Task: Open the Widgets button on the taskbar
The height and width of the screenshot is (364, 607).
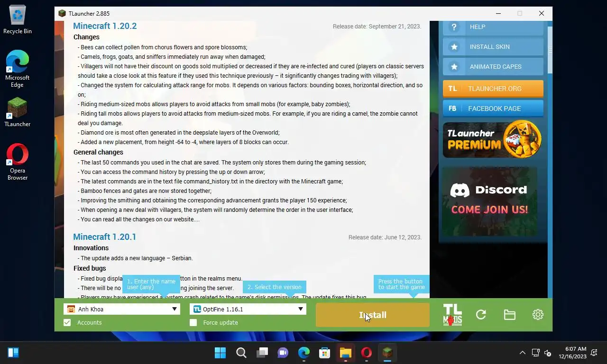Action: [x=13, y=353]
